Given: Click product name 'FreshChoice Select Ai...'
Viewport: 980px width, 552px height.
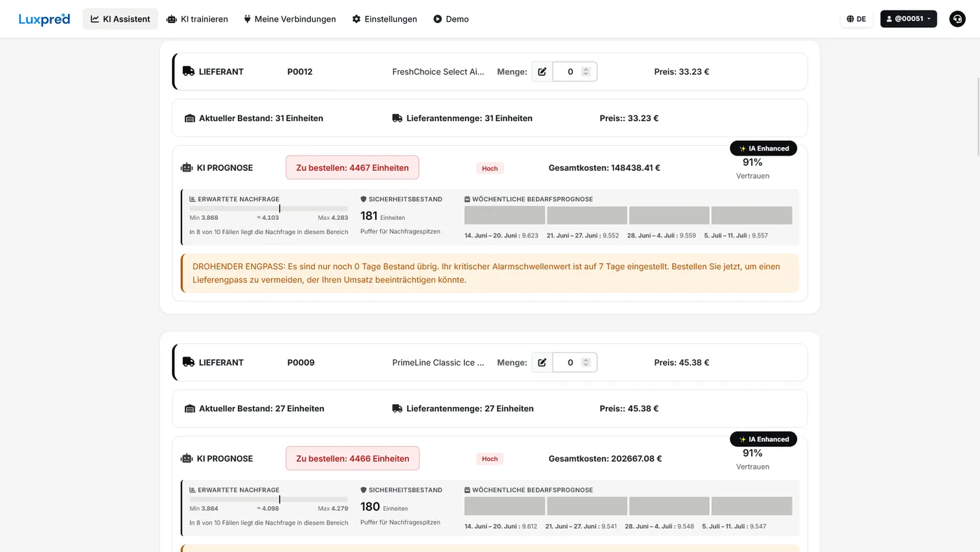Looking at the screenshot, I should 438,71.
